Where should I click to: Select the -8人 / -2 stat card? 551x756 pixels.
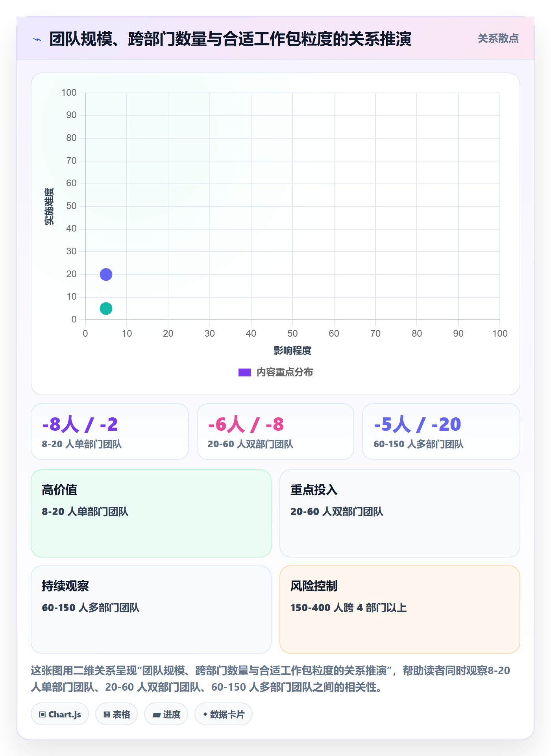tap(110, 432)
